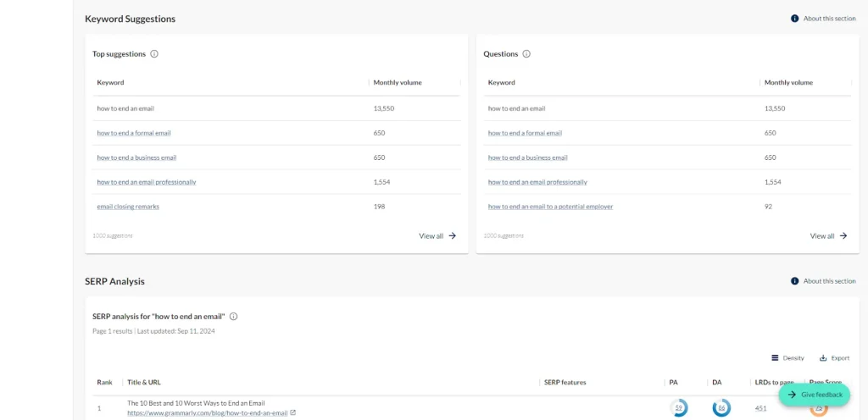Viewport: 868px width, 420px height.
Task: Open About this section for SERP Analysis
Action: pyautogui.click(x=823, y=281)
